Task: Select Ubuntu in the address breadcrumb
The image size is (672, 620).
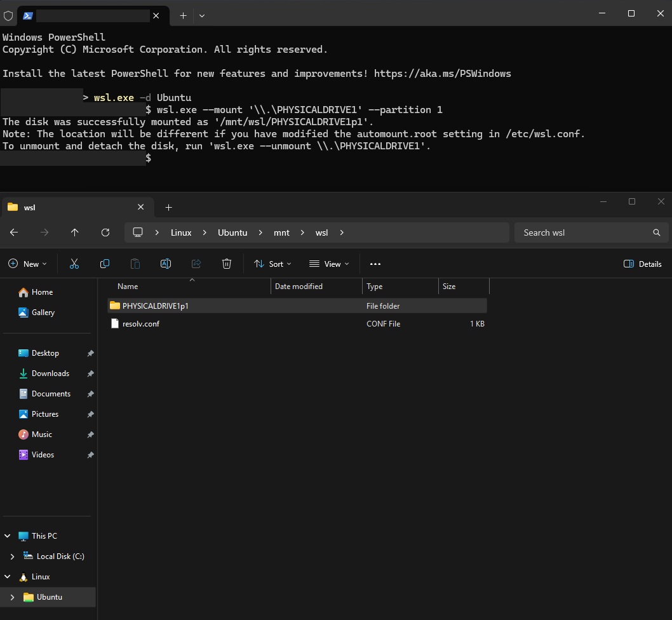Action: pos(232,232)
